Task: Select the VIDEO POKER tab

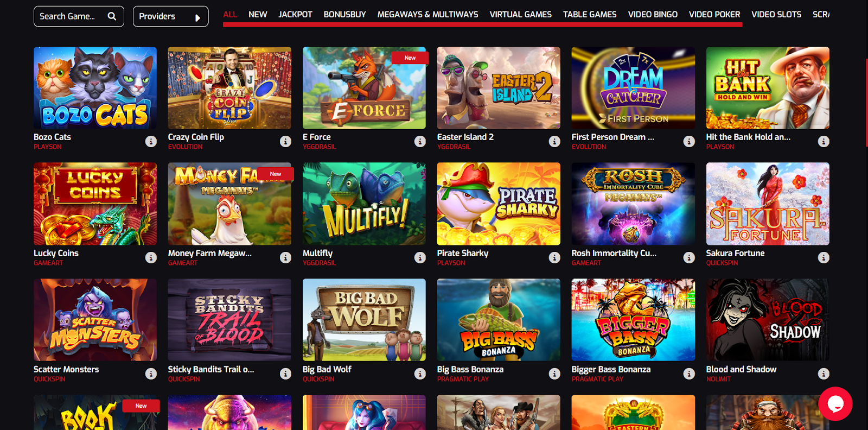Action: click(714, 15)
